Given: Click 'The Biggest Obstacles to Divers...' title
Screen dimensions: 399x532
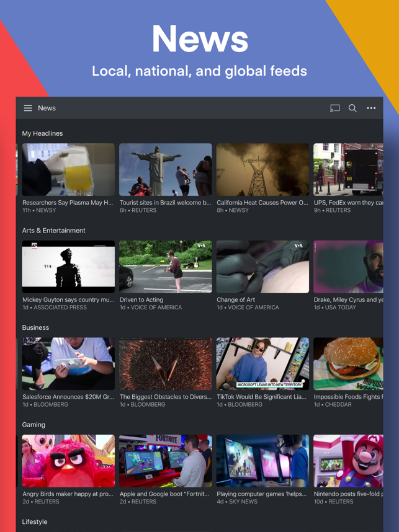Looking at the screenshot, I should click(166, 397).
